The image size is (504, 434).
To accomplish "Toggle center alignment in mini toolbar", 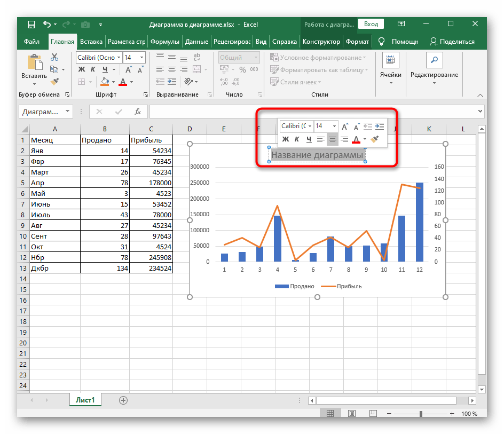I will 333,139.
